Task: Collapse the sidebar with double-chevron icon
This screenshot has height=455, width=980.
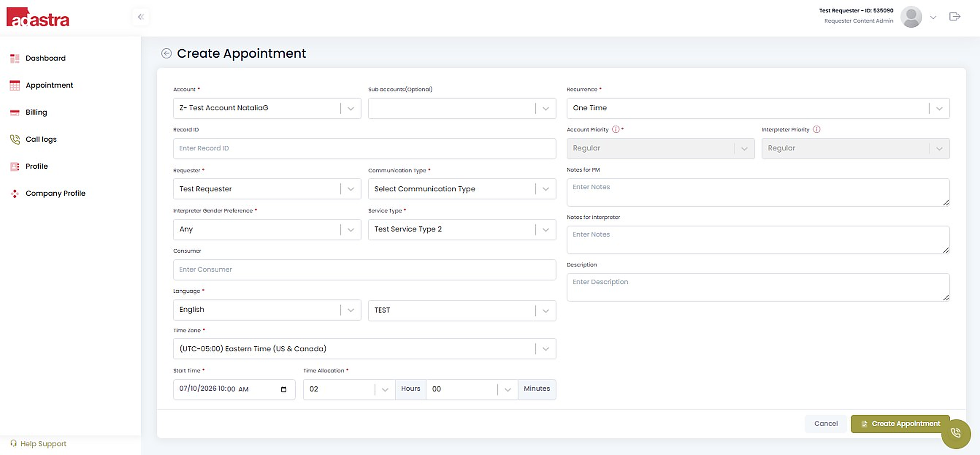Action: [141, 17]
